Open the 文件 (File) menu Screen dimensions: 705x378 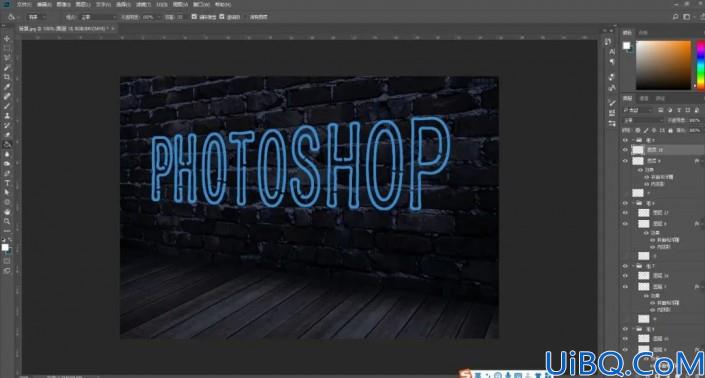pos(24,4)
